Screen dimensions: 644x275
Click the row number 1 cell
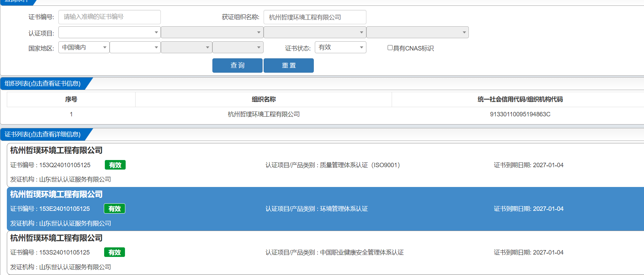tap(71, 114)
